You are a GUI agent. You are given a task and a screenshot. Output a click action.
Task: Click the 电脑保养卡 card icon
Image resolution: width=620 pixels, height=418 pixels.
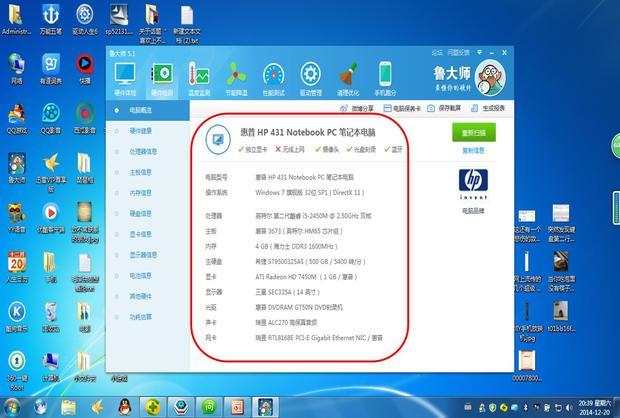(x=387, y=108)
